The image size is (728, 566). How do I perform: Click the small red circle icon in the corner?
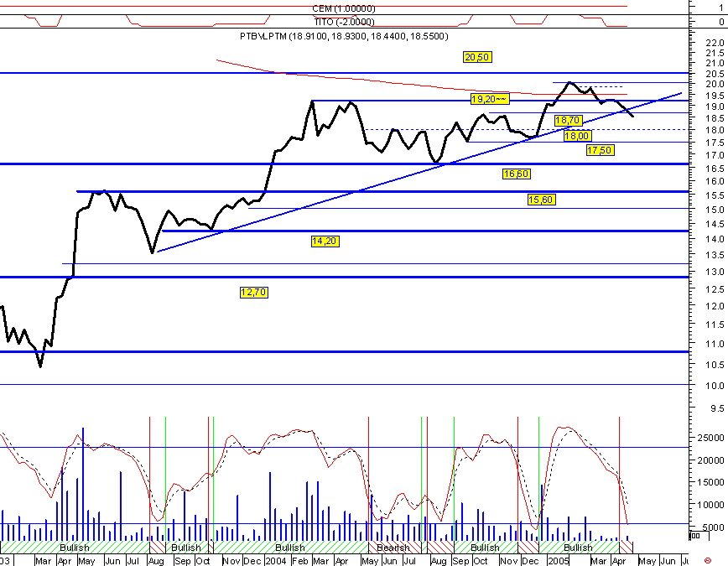708,561
